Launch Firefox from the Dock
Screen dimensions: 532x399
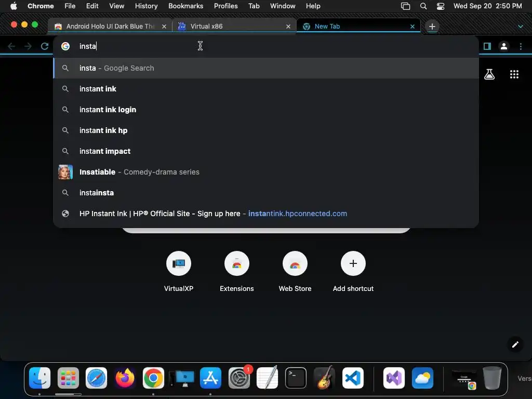[x=125, y=378]
